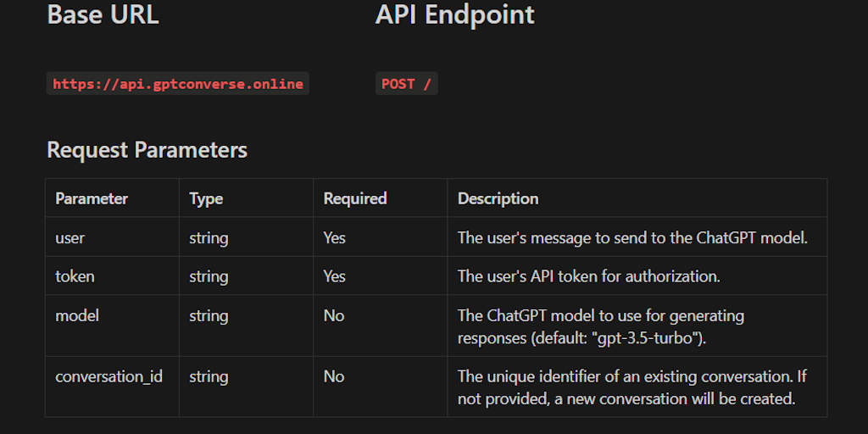Click the No value in the model row
The height and width of the screenshot is (434, 868).
pos(333,315)
